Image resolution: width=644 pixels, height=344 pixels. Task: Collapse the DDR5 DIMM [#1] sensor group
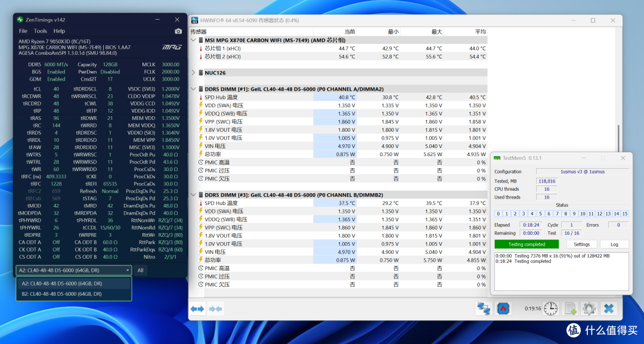pos(193,89)
